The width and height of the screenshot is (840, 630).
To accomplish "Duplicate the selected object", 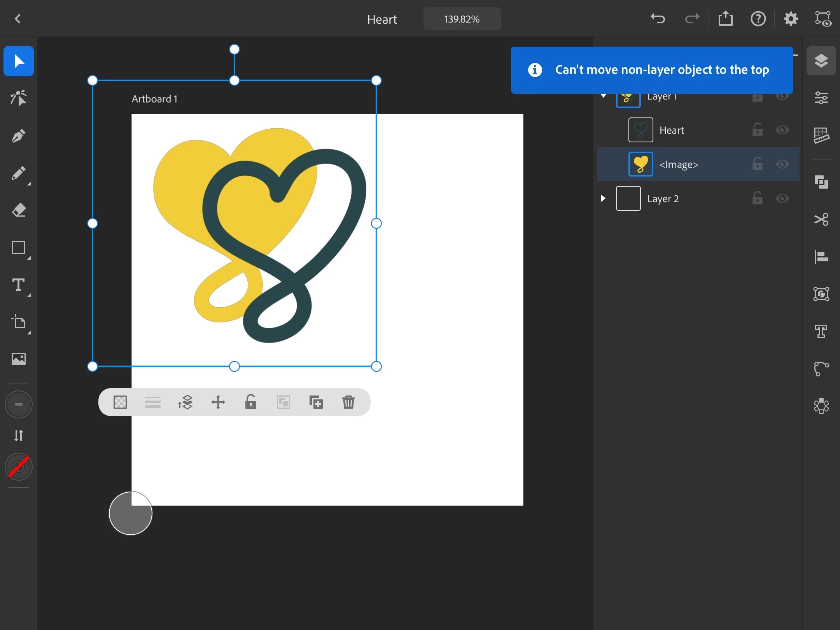I will 316,402.
